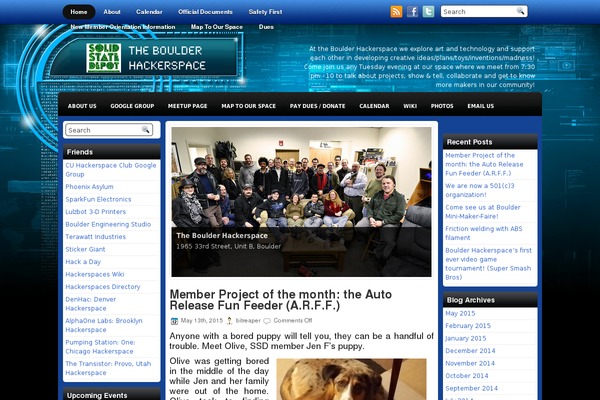Open author link bitreaper
This screenshot has height=400, width=600.
248,321
